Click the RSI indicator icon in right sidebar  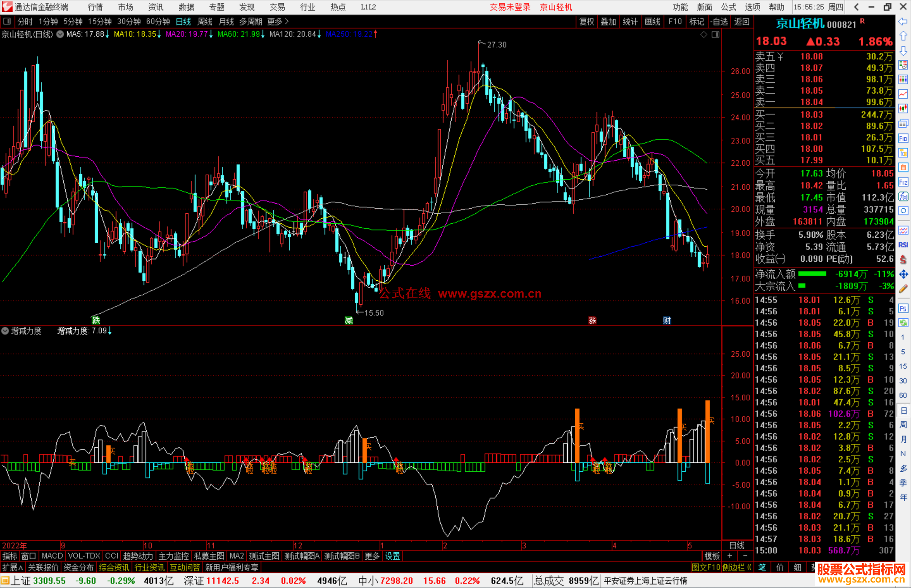903,245
